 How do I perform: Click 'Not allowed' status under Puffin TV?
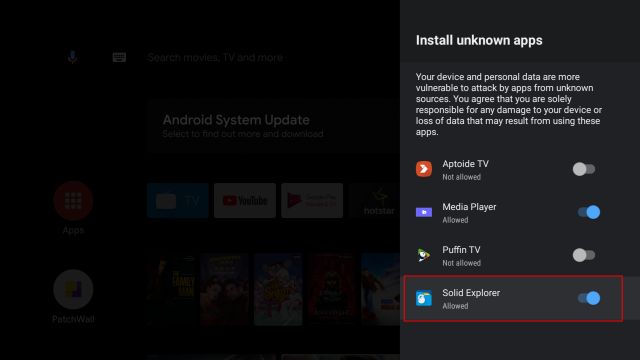click(461, 263)
